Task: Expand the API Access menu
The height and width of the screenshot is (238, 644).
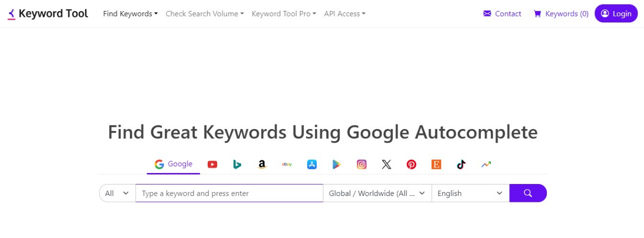Action: 344,13
